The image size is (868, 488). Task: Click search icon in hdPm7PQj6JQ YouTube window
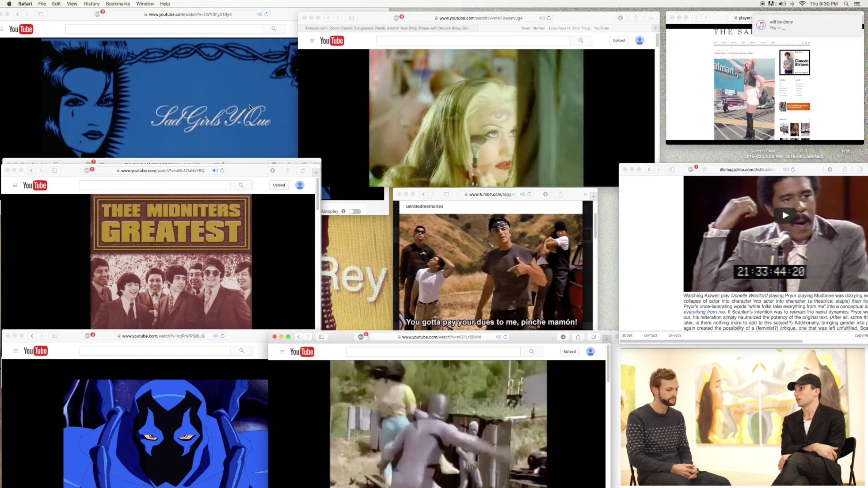[x=242, y=351]
